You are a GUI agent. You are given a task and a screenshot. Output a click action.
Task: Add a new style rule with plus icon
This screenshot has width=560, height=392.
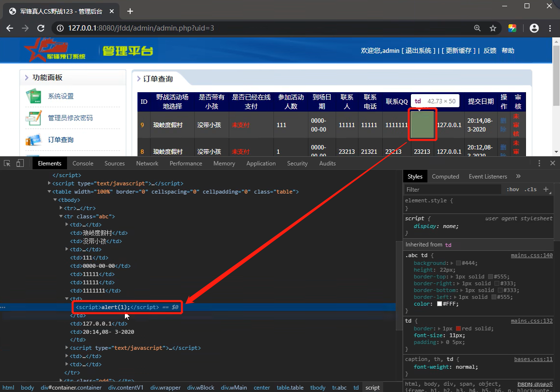[x=546, y=189]
